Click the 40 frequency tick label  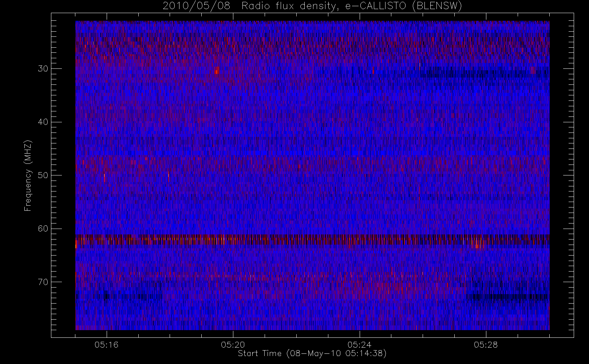coord(43,122)
